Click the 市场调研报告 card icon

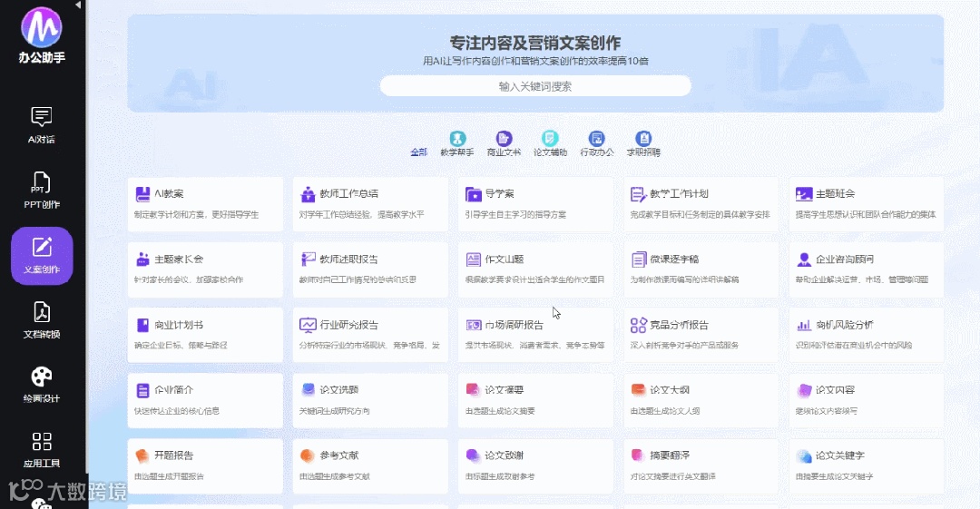point(473,325)
